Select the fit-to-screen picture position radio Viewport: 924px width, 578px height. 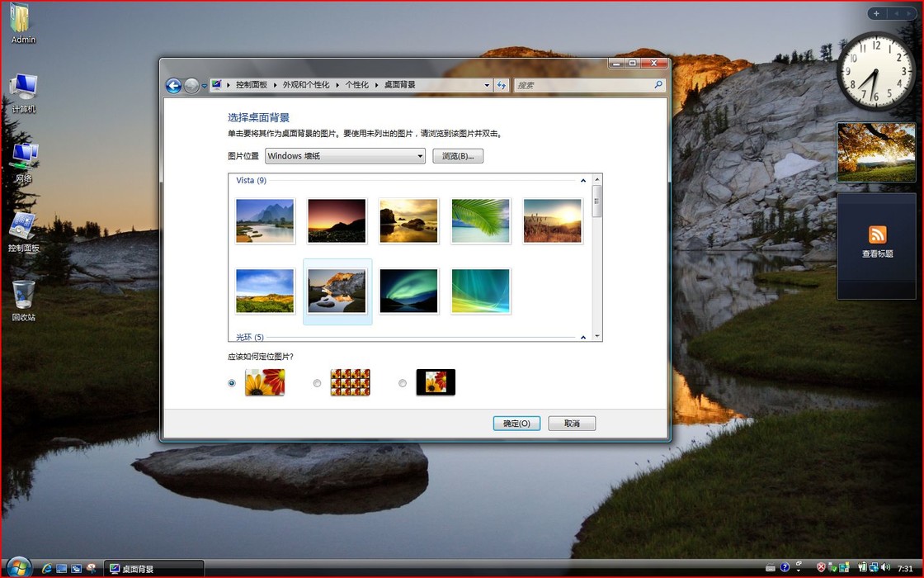pyautogui.click(x=232, y=383)
